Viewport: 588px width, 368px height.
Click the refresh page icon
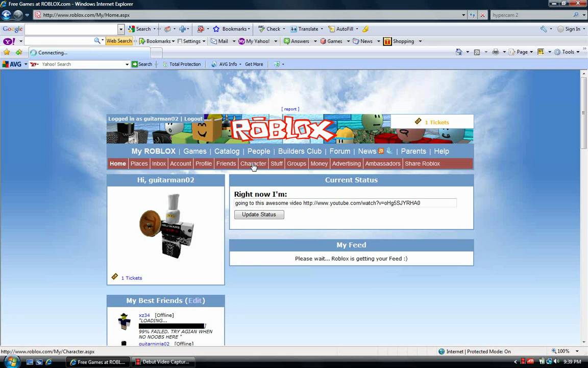[x=473, y=15]
